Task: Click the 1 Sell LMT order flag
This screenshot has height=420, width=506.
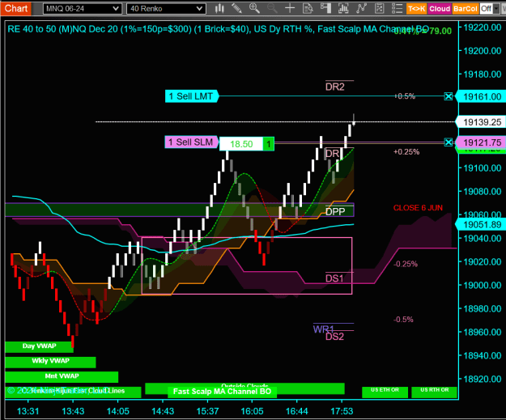Action: click(192, 96)
